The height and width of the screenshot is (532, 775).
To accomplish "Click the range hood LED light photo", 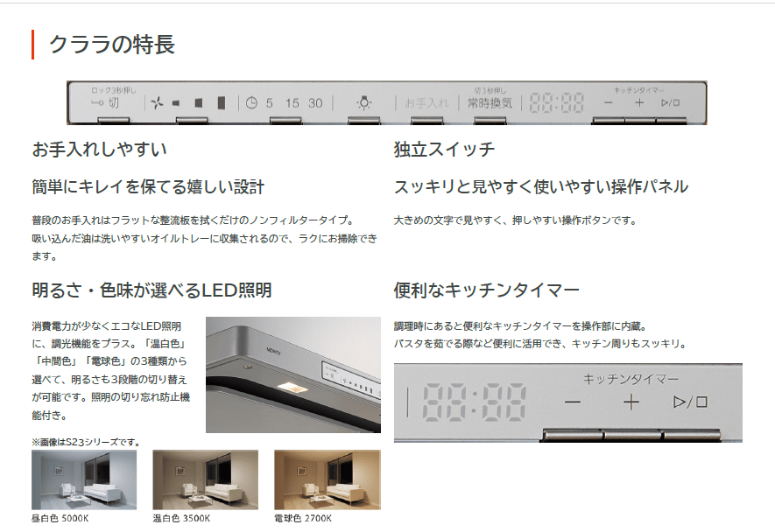I will pyautogui.click(x=292, y=374).
